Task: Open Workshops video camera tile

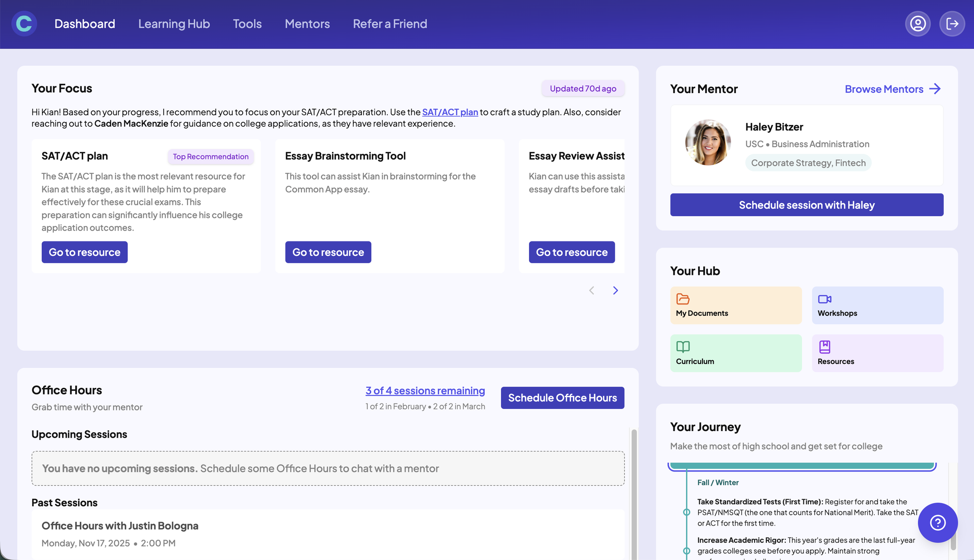Action: [x=877, y=305]
